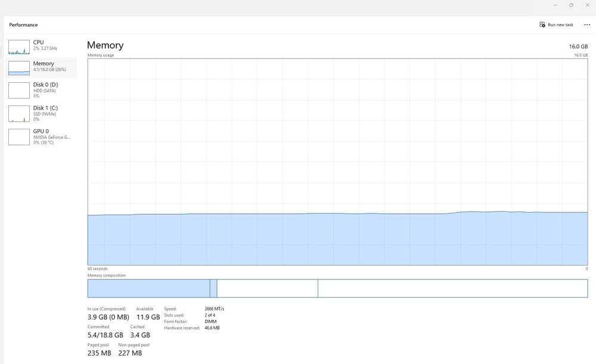596x364 pixels.
Task: Select the Memory mini graph thumbnail
Action: (x=19, y=69)
